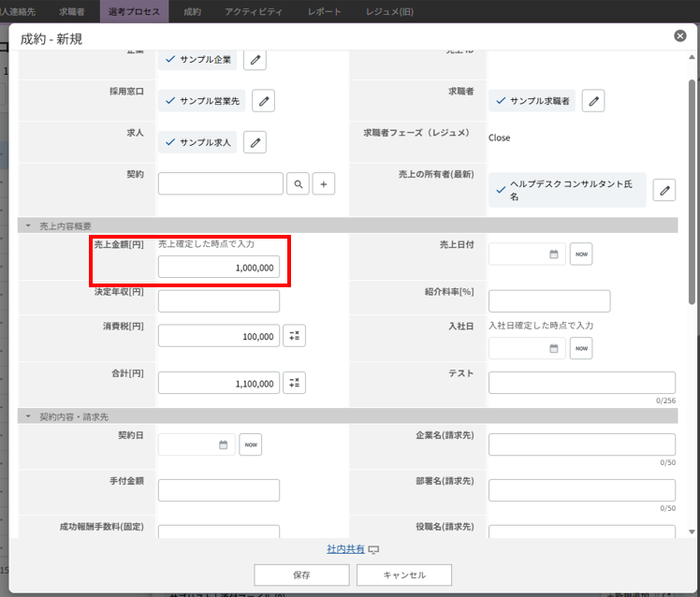The height and width of the screenshot is (597, 700).
Task: Set 入社日 to now with NOW button
Action: click(581, 348)
